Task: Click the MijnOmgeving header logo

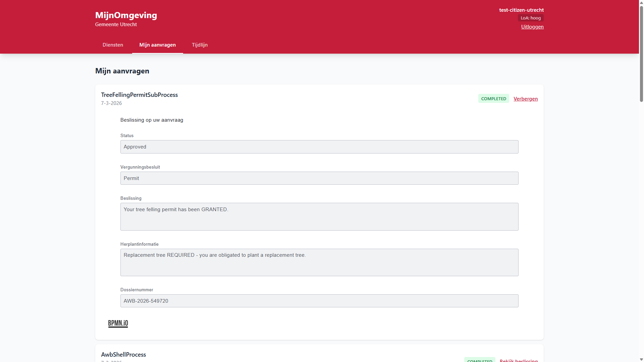Action: pyautogui.click(x=126, y=15)
